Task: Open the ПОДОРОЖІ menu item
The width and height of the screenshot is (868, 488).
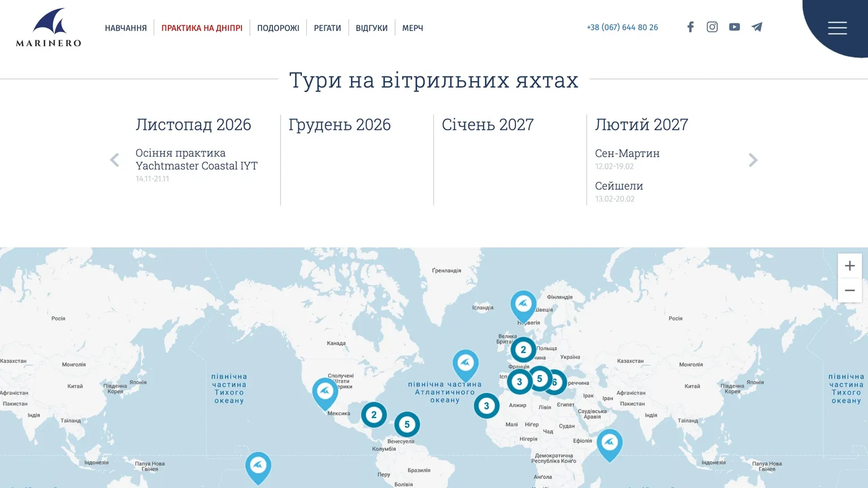Action: [x=278, y=28]
